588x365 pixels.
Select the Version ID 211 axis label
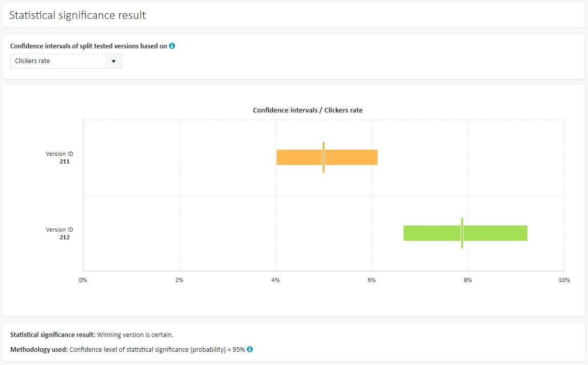click(60, 157)
